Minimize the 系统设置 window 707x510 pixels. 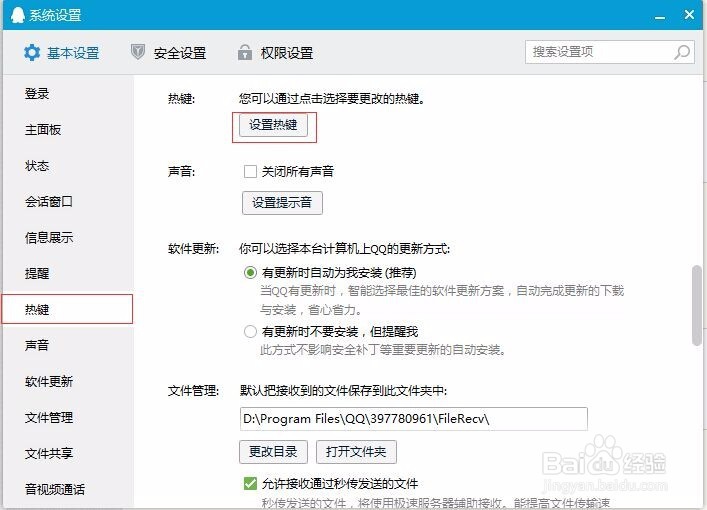pos(660,16)
